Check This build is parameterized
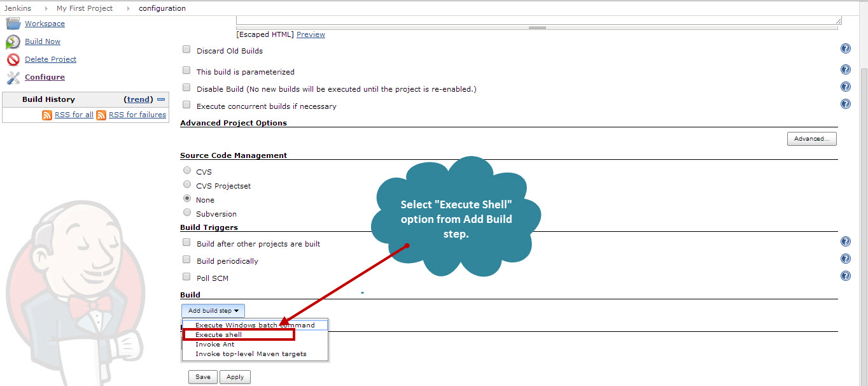The width and height of the screenshot is (868, 386). tap(186, 70)
